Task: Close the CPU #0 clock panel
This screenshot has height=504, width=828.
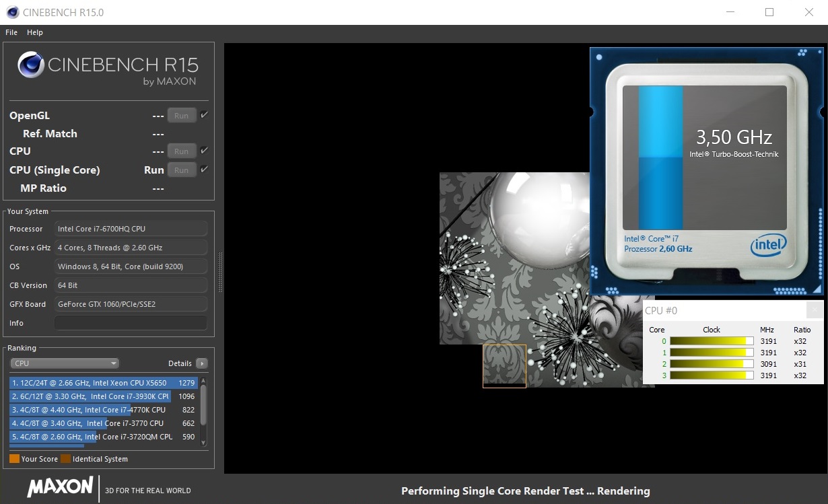Action: pyautogui.click(x=815, y=310)
